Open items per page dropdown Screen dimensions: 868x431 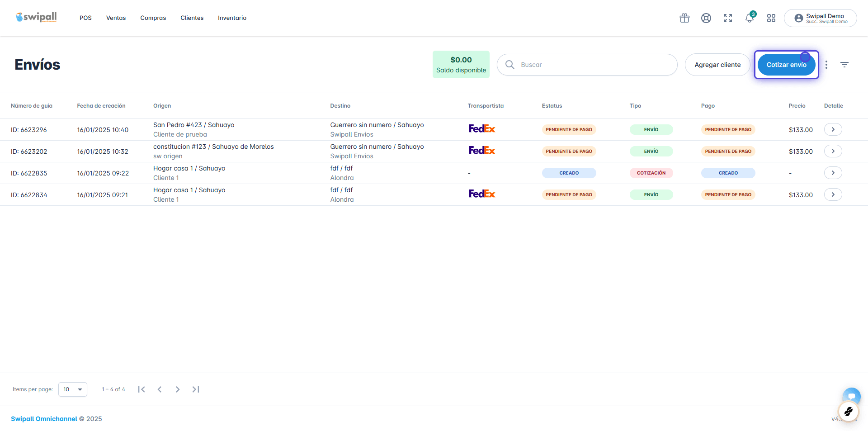[x=73, y=389]
